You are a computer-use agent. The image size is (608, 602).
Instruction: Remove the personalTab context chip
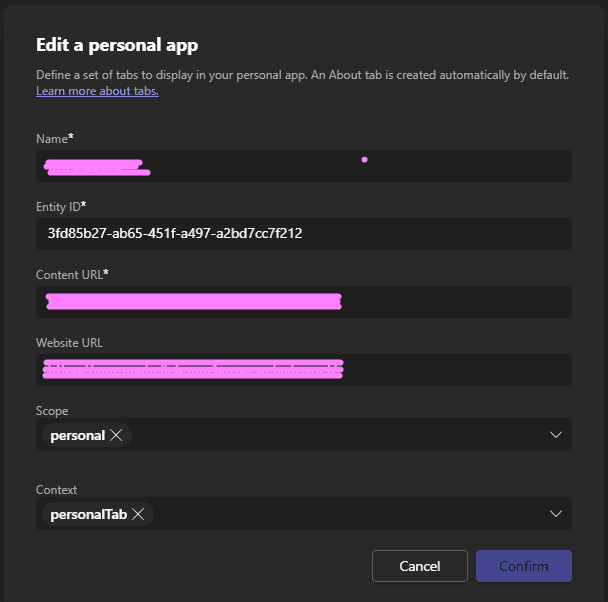pos(138,514)
